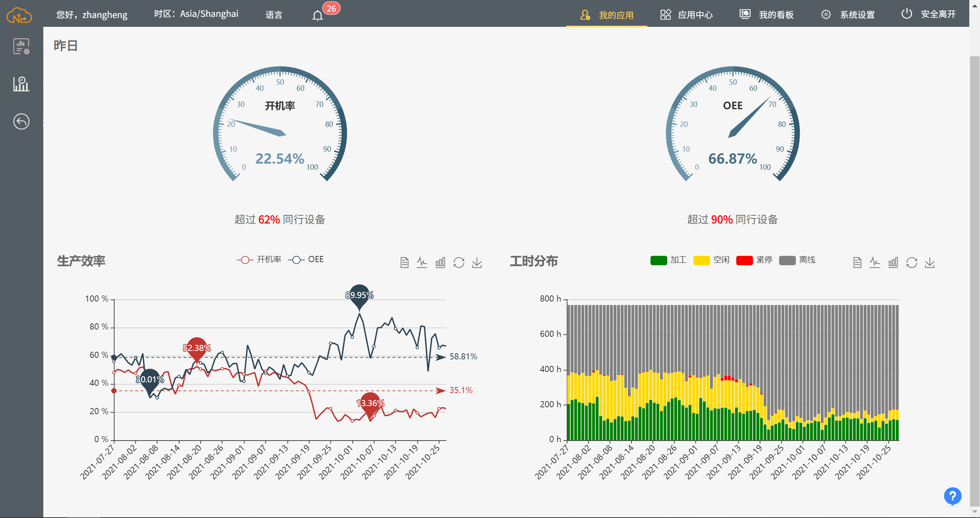Restore the 工时分布 chart with refresh icon
This screenshot has width=980, height=518.
911,262
